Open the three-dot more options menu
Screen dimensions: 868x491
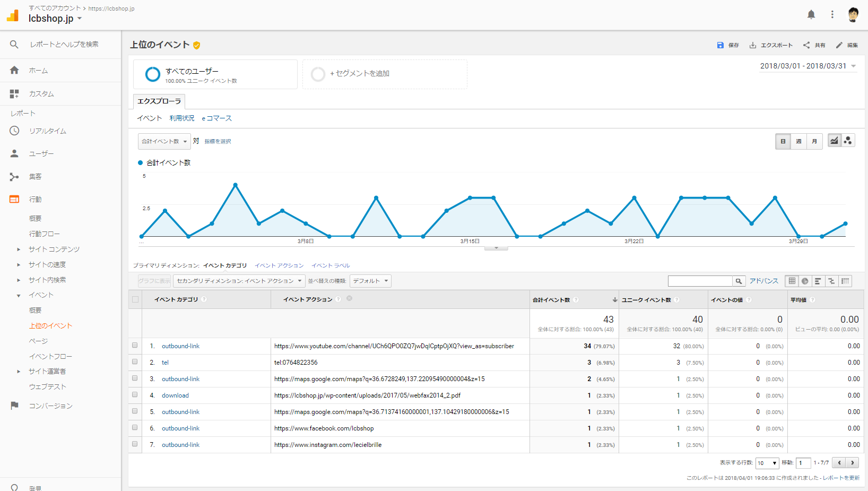(832, 15)
